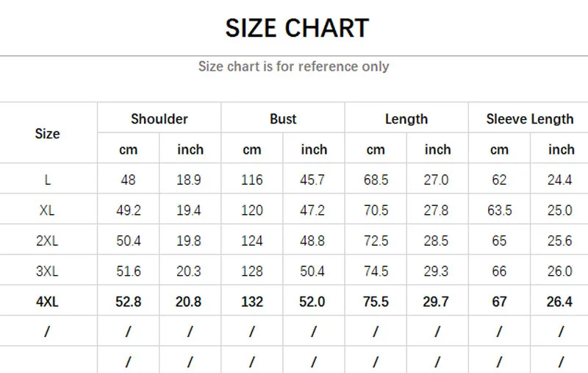Screen dimensions: 588x373
Task: Click the 72.5 length cm cell
Action: [376, 241]
